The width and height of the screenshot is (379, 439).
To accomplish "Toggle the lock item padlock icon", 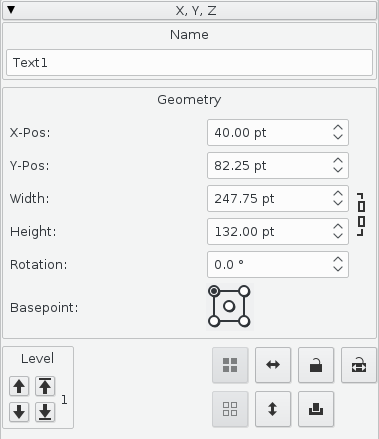I will coord(316,365).
